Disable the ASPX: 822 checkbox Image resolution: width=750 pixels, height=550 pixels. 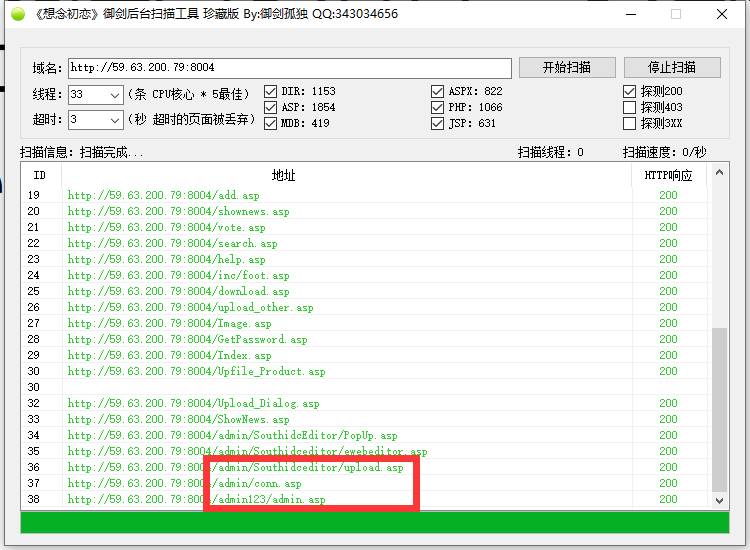[x=437, y=91]
